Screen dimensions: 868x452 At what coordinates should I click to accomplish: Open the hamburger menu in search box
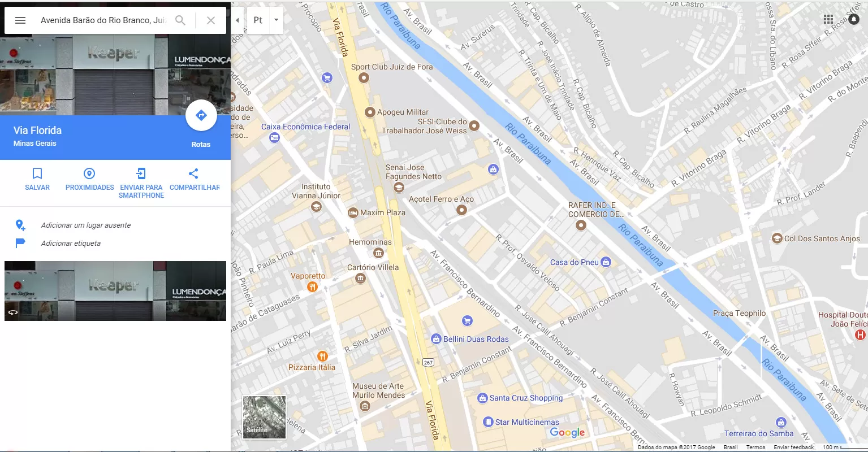20,20
